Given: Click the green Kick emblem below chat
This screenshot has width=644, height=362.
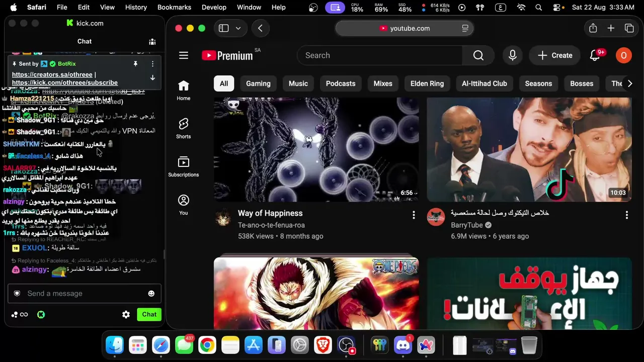Looking at the screenshot, I should pyautogui.click(x=41, y=315).
